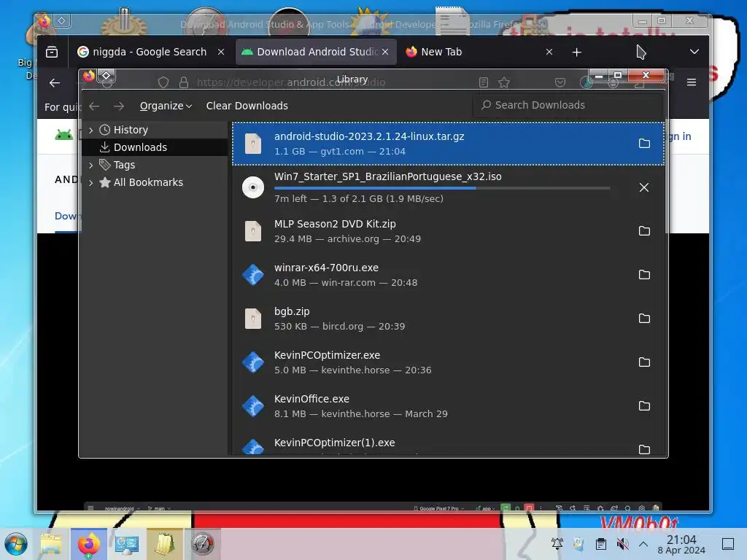Click Clear Downloads button

[247, 106]
